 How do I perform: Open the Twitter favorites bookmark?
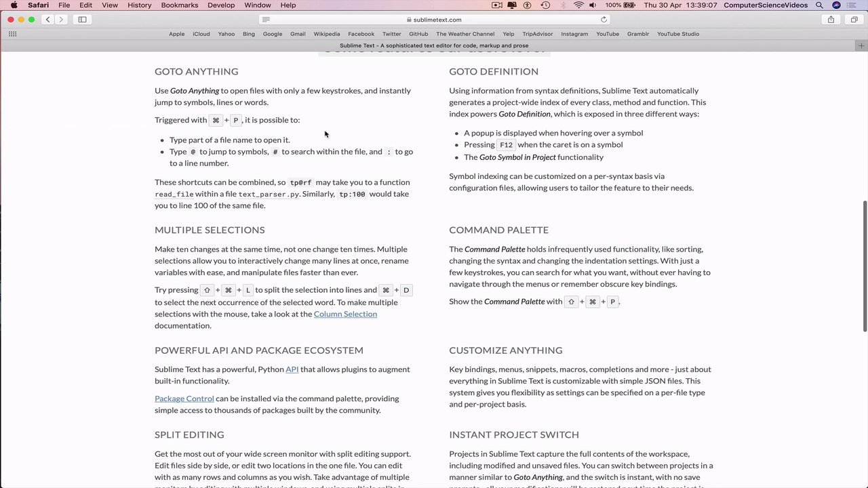[x=391, y=34]
